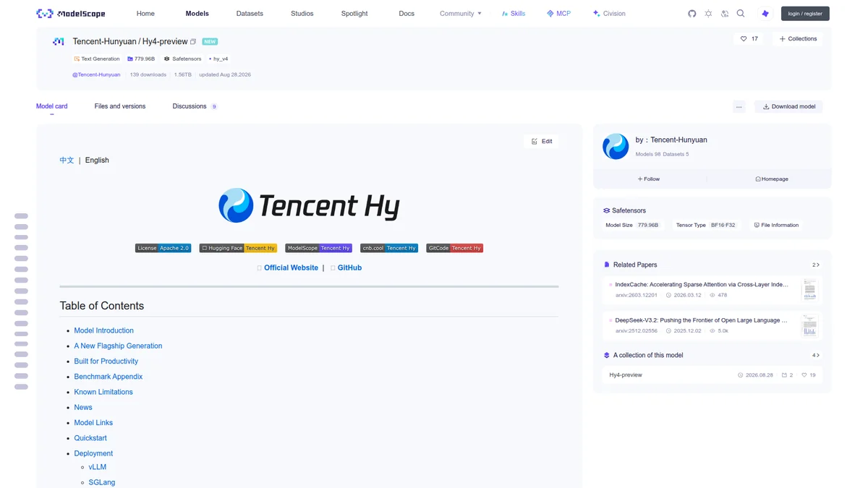This screenshot has height=488, width=868.
Task: Open the IndexCache paper thumbnail
Action: (809, 289)
